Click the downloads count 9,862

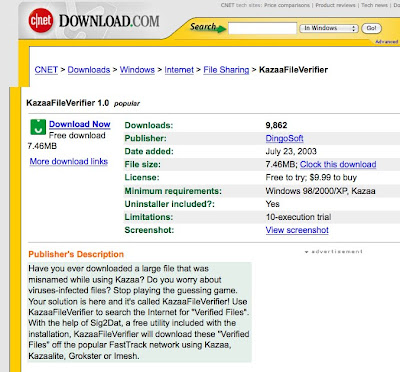click(x=276, y=125)
